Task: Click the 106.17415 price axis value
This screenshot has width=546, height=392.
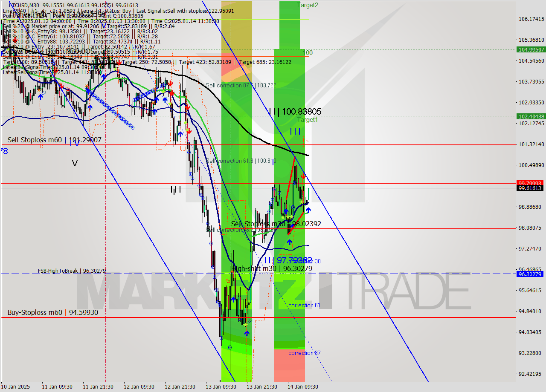Action: tap(531, 19)
